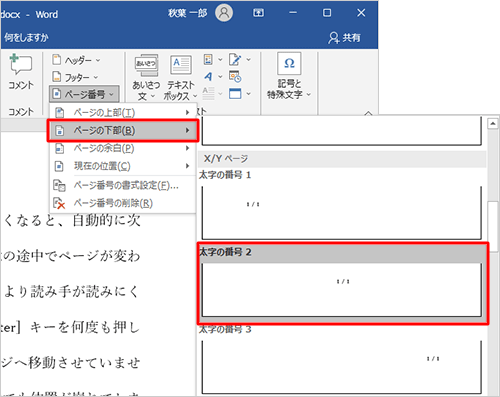Click the X/Y ページ gallery heading
The height and width of the screenshot is (397, 500).
tap(342, 159)
